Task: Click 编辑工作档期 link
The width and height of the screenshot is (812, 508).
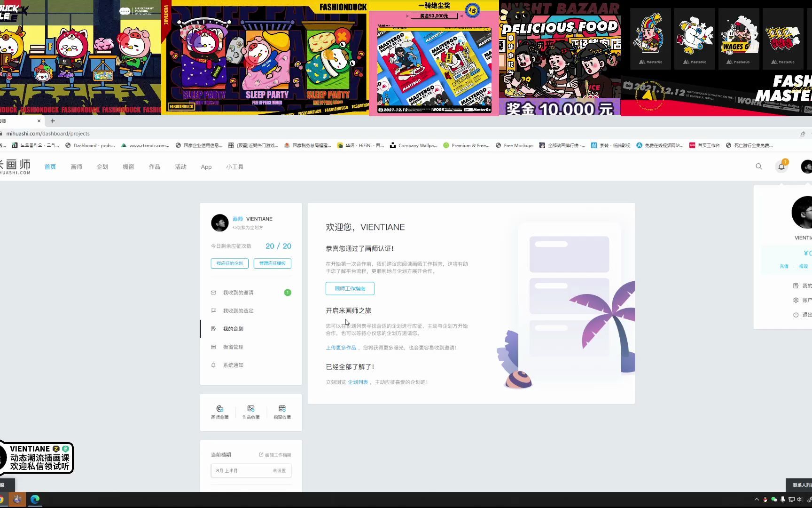Action: (278, 455)
